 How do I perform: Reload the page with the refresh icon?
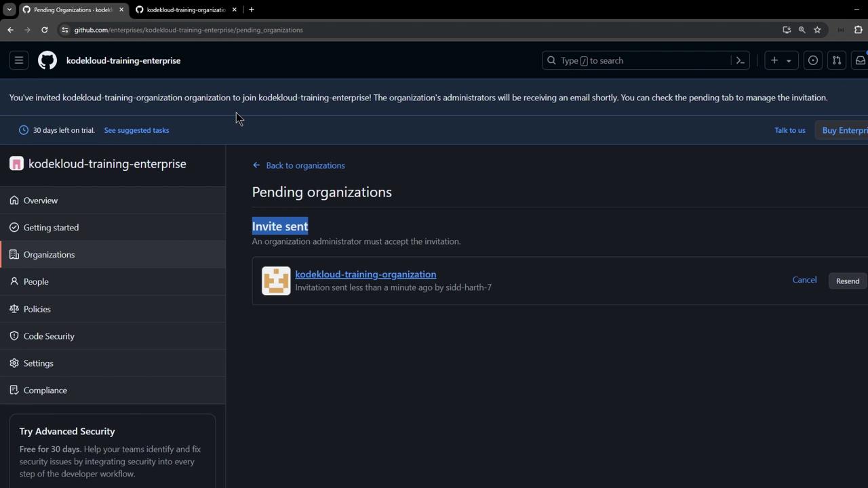coord(45,30)
